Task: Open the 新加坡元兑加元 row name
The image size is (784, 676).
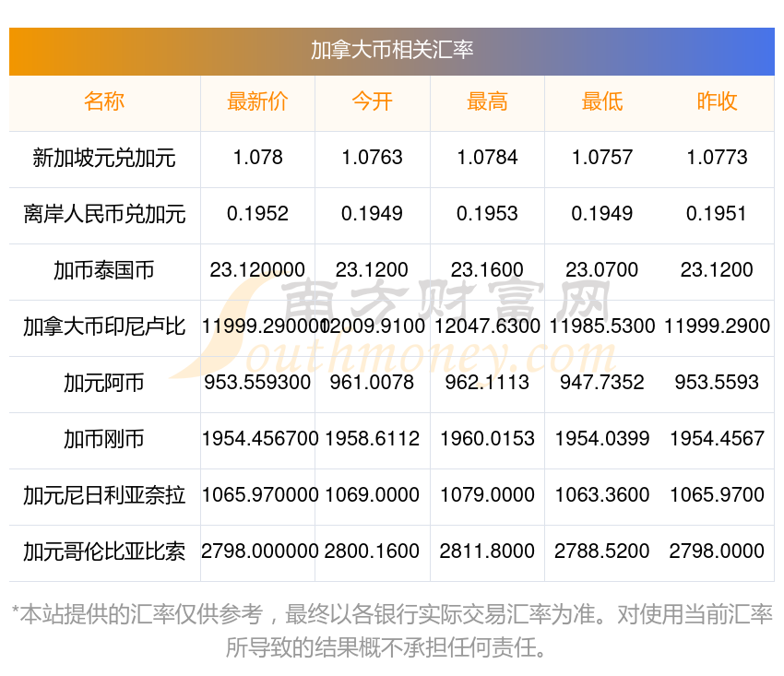Action: tap(104, 158)
